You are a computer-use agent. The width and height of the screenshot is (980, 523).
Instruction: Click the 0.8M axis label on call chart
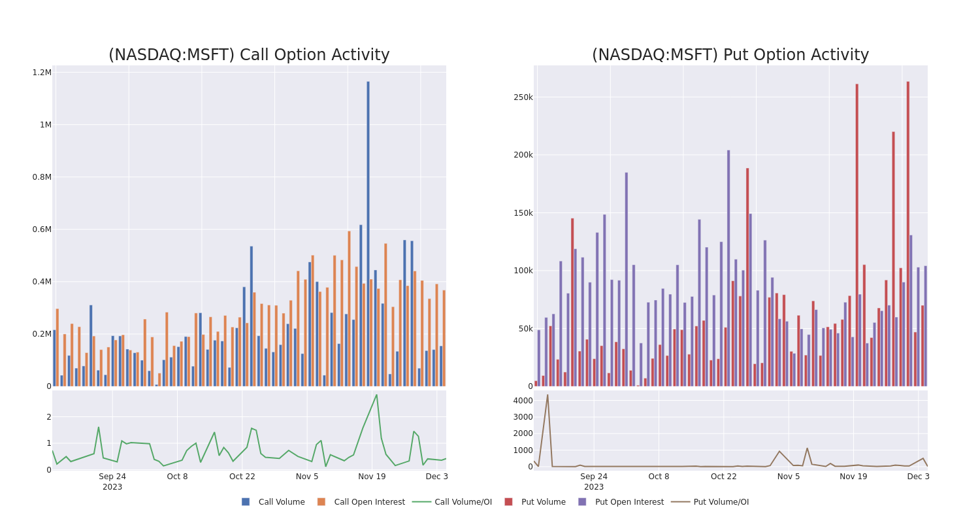[x=42, y=177]
